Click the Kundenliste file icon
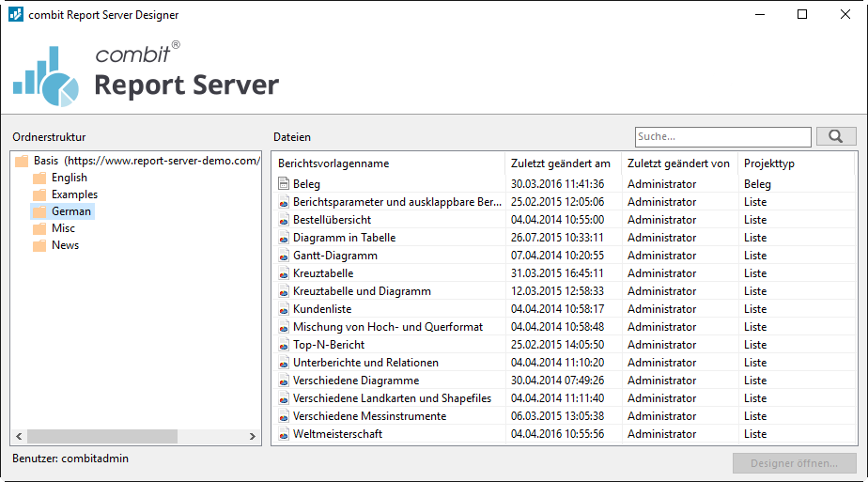This screenshot has width=868, height=482. click(x=284, y=309)
